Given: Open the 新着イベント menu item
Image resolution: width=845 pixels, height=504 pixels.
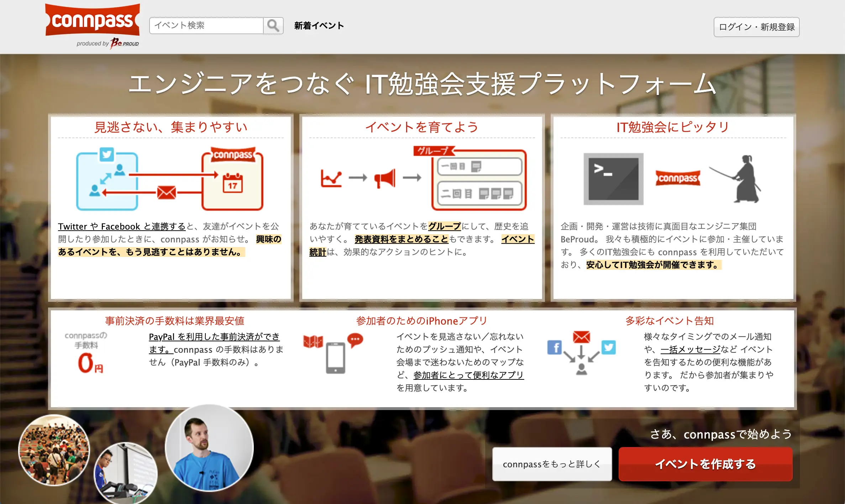Looking at the screenshot, I should pos(319,26).
